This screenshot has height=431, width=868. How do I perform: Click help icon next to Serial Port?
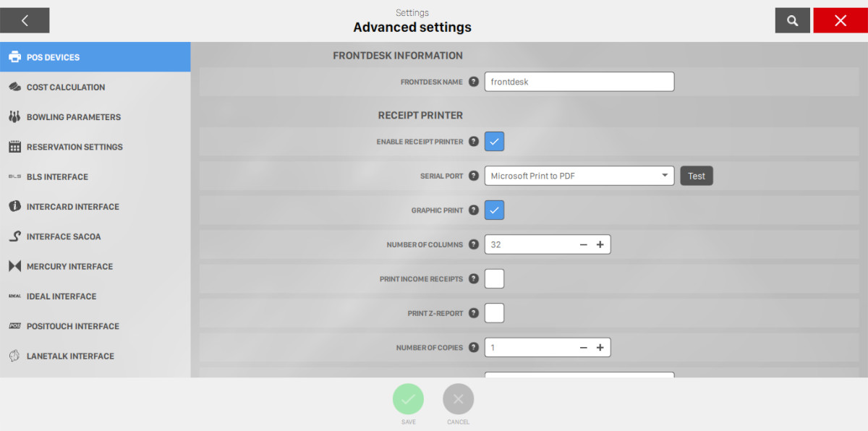(x=474, y=176)
